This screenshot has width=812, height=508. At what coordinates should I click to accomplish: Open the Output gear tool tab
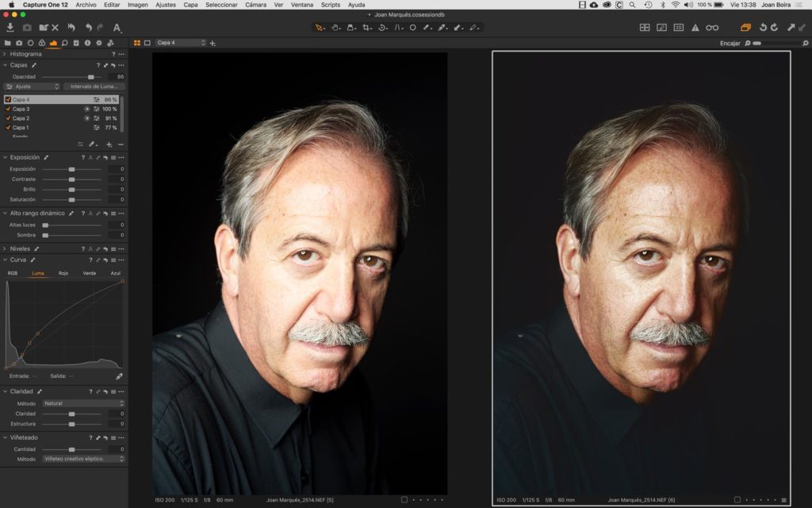click(99, 43)
